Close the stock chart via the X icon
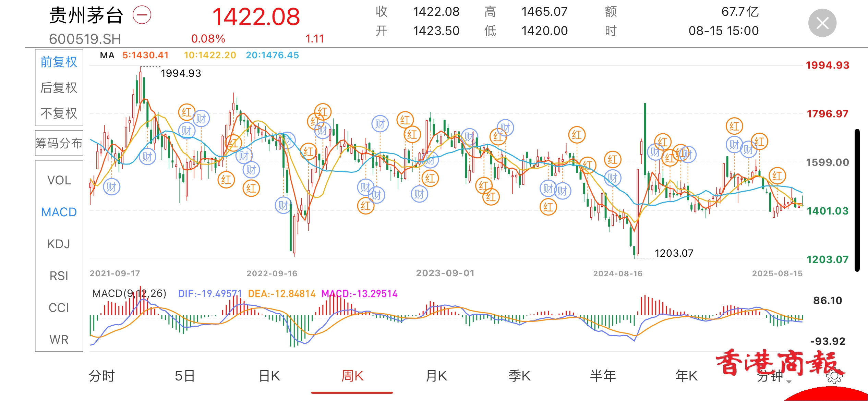Viewport: 868px width, 401px height. (822, 22)
